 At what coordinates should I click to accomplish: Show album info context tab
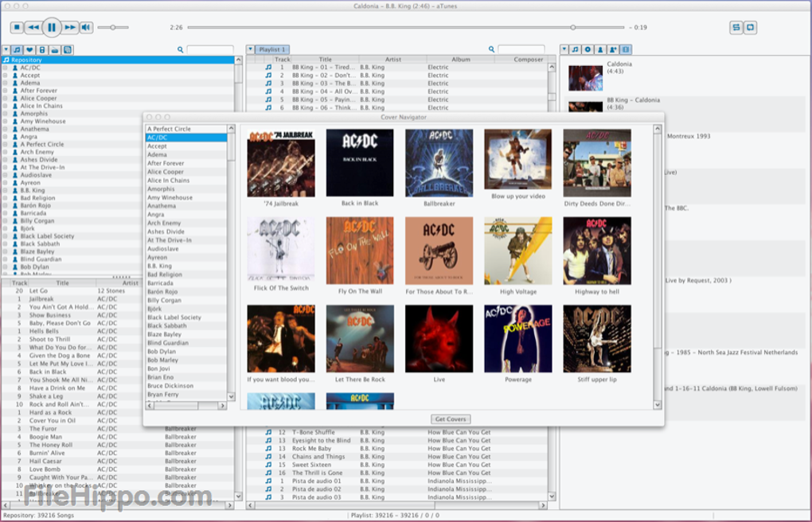[588, 49]
